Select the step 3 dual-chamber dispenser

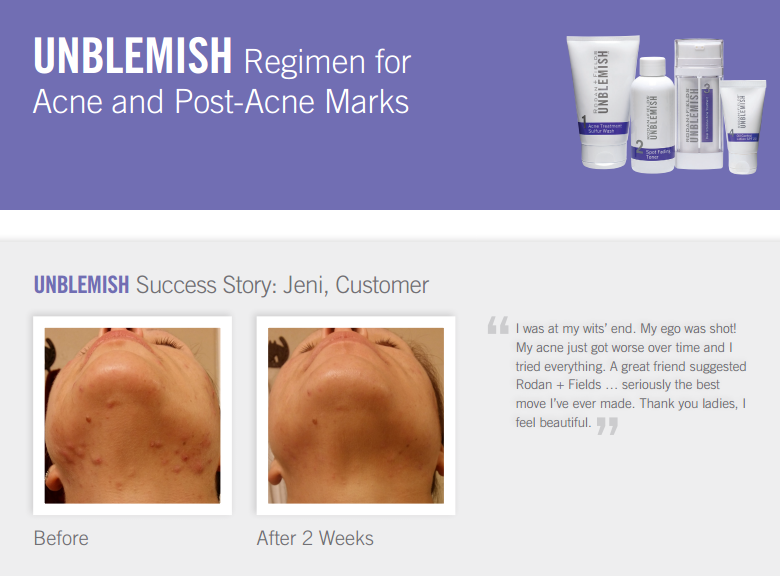pos(698,104)
